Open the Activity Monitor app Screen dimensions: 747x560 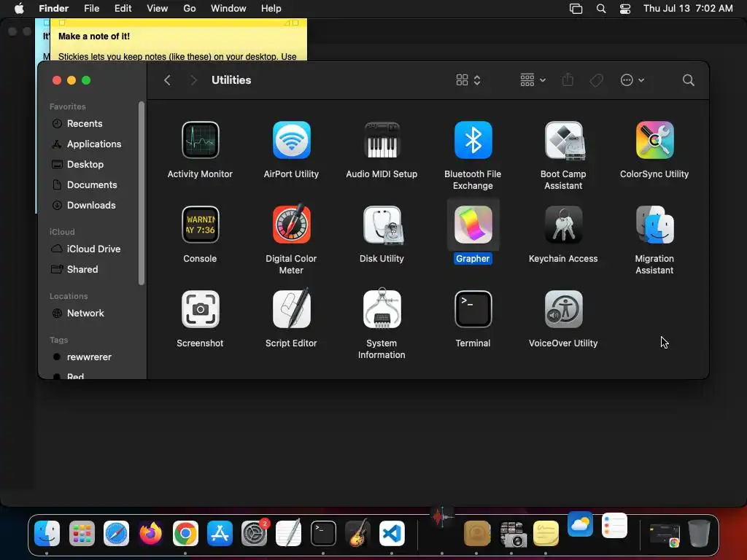pos(200,140)
